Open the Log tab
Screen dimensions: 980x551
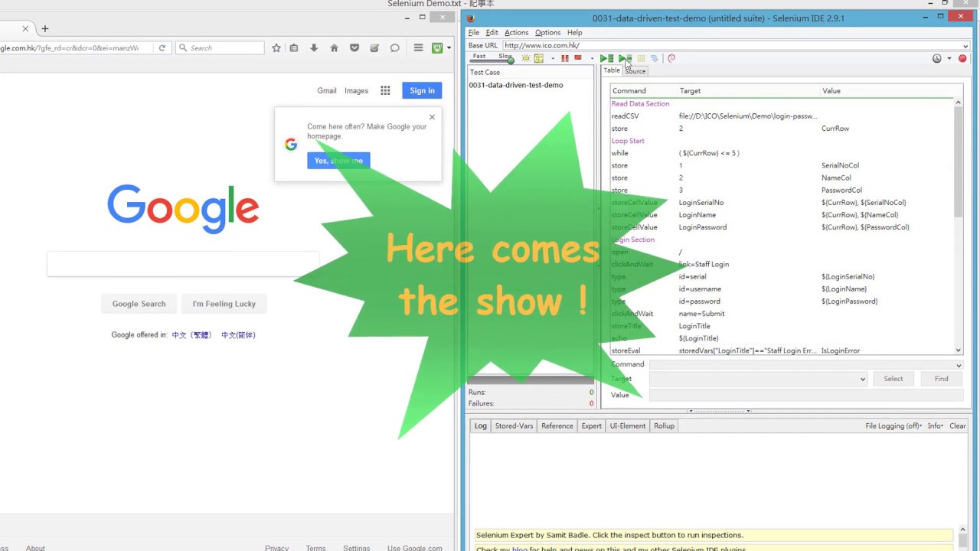click(x=480, y=425)
